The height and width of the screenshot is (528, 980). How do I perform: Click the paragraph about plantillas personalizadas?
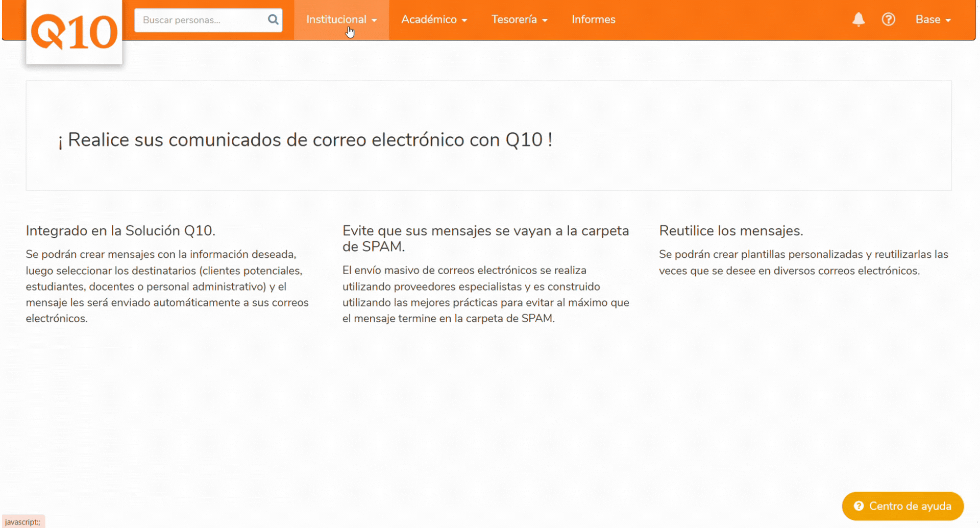803,262
